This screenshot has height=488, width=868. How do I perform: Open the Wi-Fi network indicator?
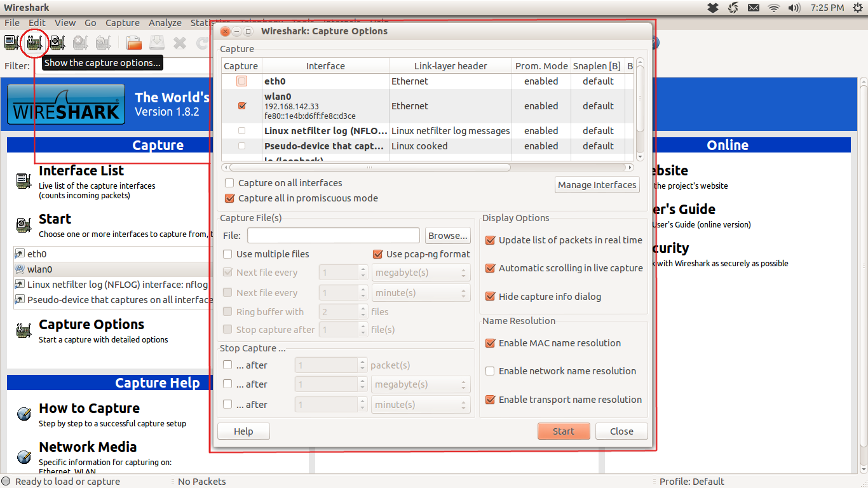773,8
